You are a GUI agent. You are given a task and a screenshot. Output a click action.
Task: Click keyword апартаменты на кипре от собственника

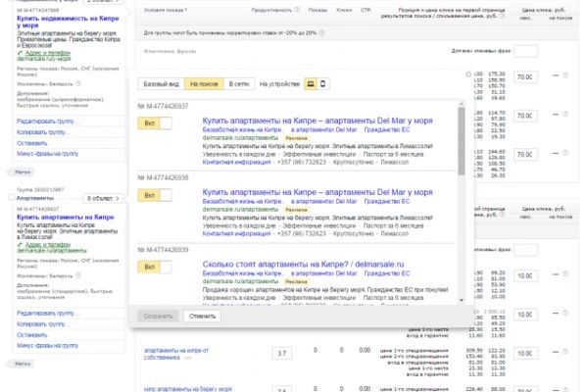(x=175, y=354)
